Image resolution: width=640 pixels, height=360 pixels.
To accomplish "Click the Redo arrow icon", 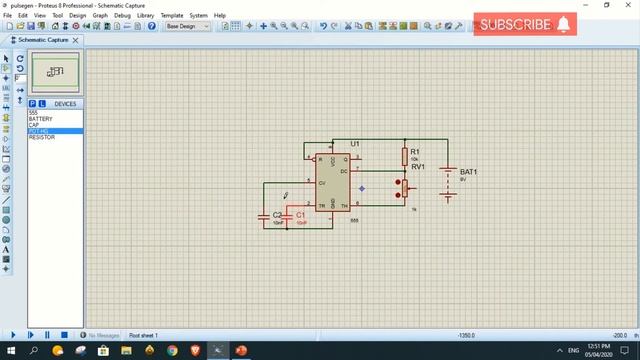I will (x=334, y=26).
